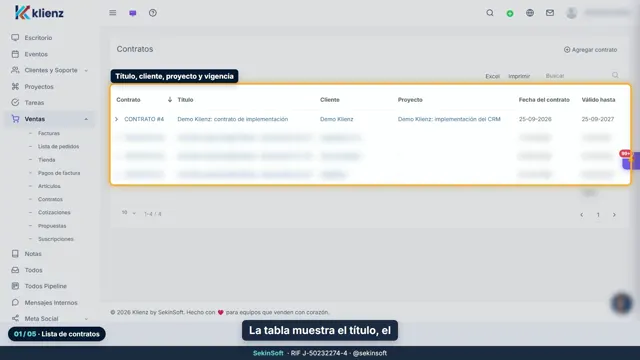The image size is (640, 360).
Task: Open the rows-per-page dropdown showing 10
Action: click(x=129, y=213)
